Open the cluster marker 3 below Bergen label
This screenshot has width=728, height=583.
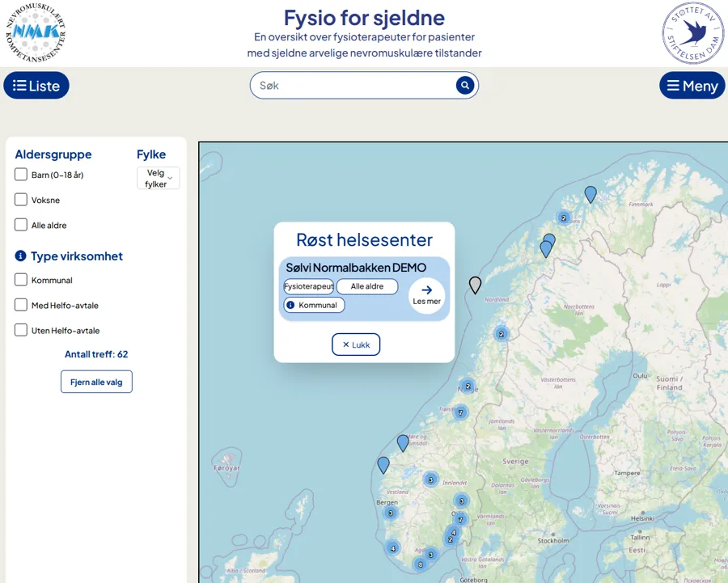(x=391, y=513)
